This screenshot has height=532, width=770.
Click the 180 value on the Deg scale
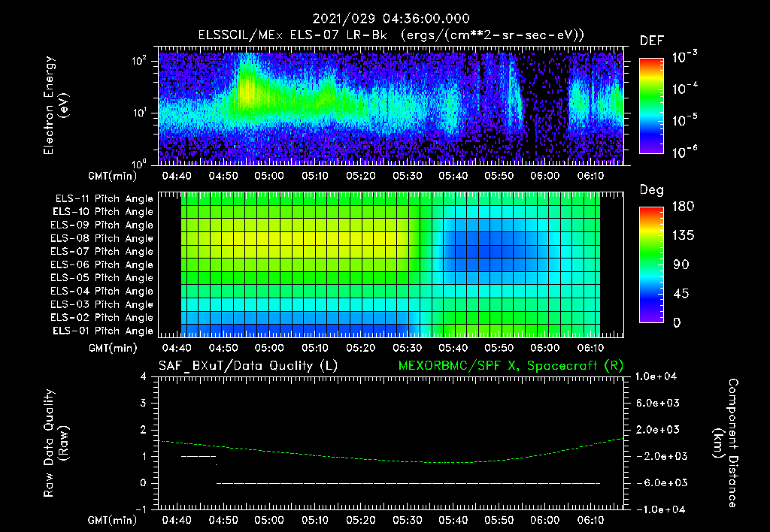pos(683,207)
